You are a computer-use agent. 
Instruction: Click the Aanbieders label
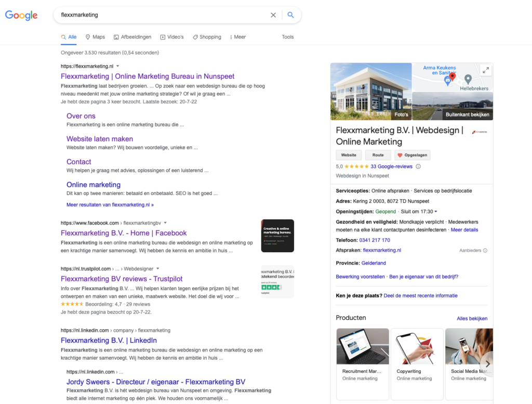click(x=470, y=251)
